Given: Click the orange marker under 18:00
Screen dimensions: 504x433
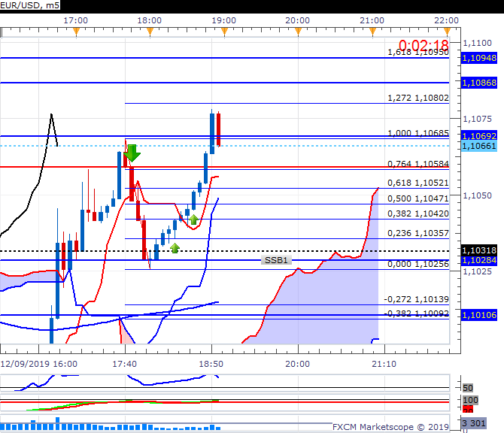Looking at the screenshot, I should point(150,32).
